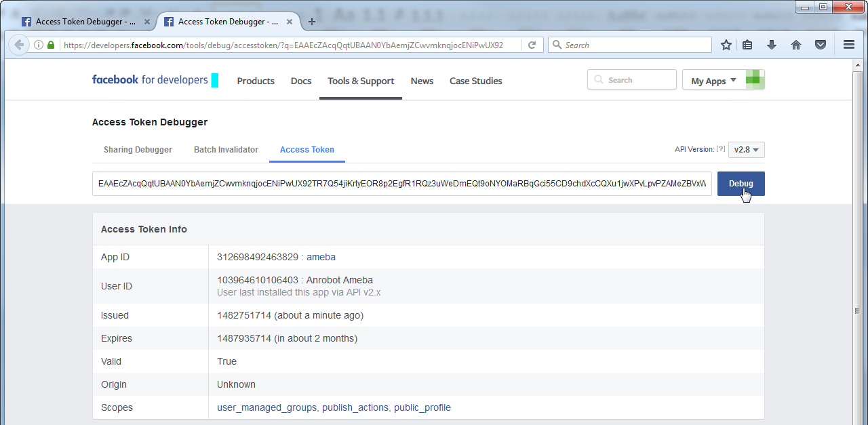The height and width of the screenshot is (425, 868).
Task: Select the Access Token tab
Action: [x=307, y=150]
